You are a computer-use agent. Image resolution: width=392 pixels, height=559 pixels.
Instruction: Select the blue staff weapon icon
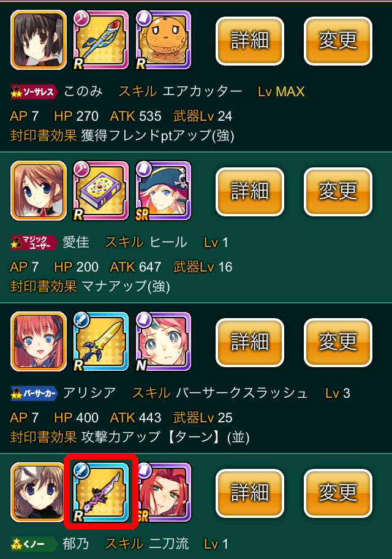101,40
